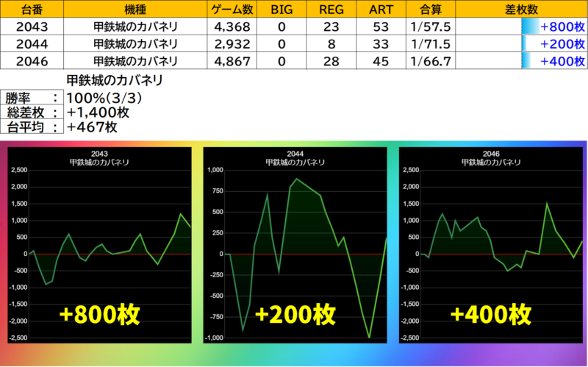The height and width of the screenshot is (367, 588).
Task: Click the 2046 graph title
Action: click(491, 158)
